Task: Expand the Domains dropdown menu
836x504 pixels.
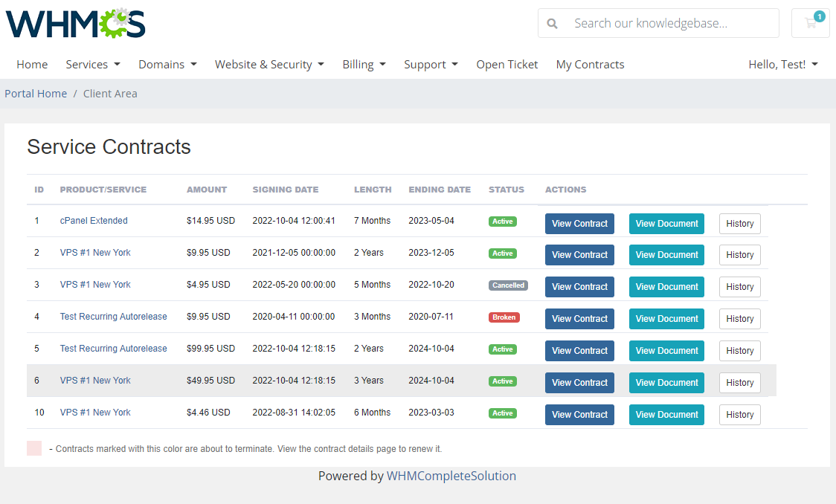Action: click(x=167, y=65)
